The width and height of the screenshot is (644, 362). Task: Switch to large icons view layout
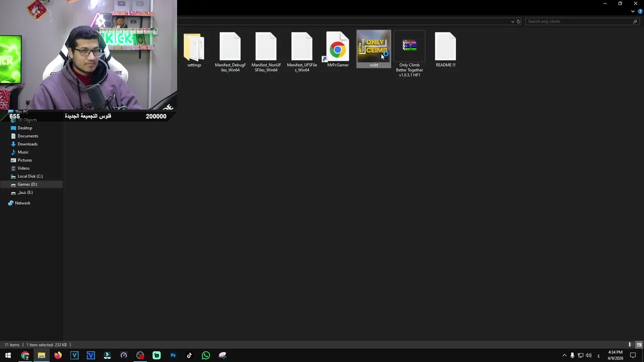point(639,345)
